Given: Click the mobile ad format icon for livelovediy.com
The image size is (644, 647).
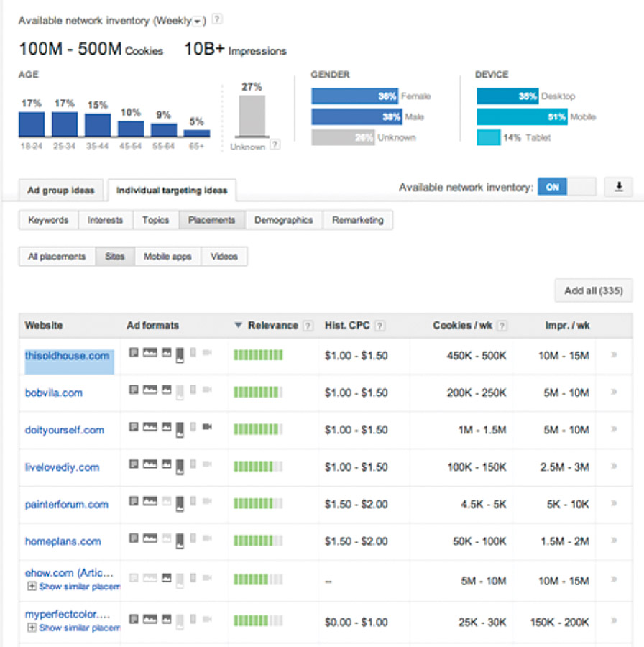Looking at the screenshot, I should (x=180, y=467).
